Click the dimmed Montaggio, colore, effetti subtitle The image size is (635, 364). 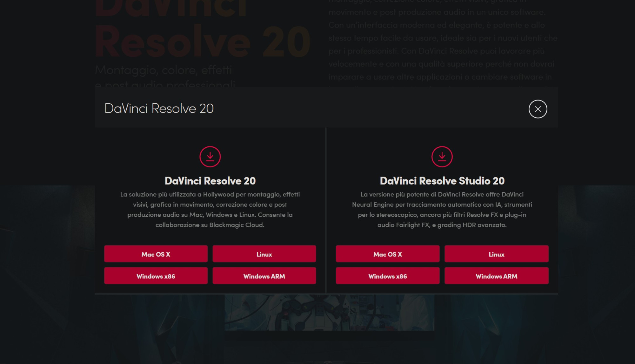tap(163, 70)
